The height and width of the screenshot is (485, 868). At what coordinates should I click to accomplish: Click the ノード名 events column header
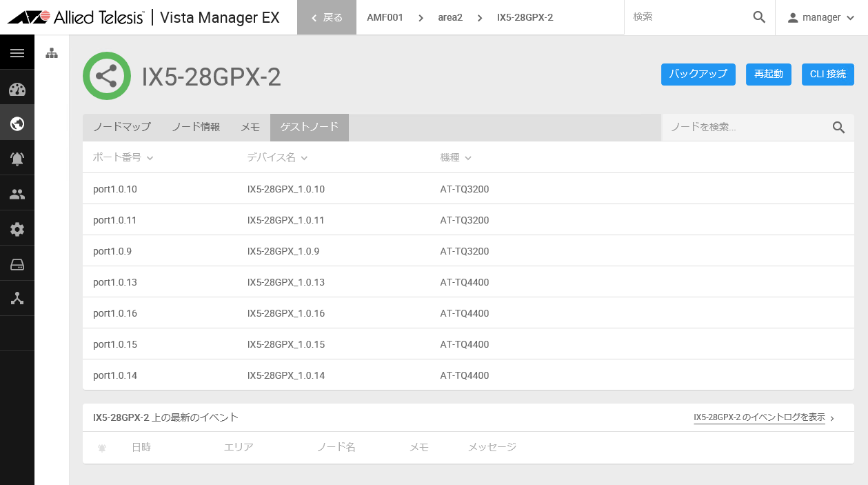(x=336, y=447)
